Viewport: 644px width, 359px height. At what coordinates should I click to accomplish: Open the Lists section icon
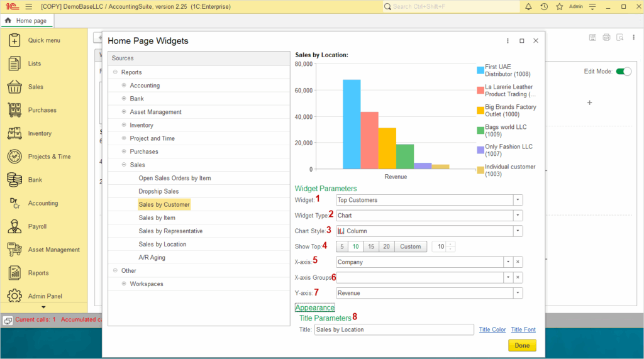pos(14,64)
